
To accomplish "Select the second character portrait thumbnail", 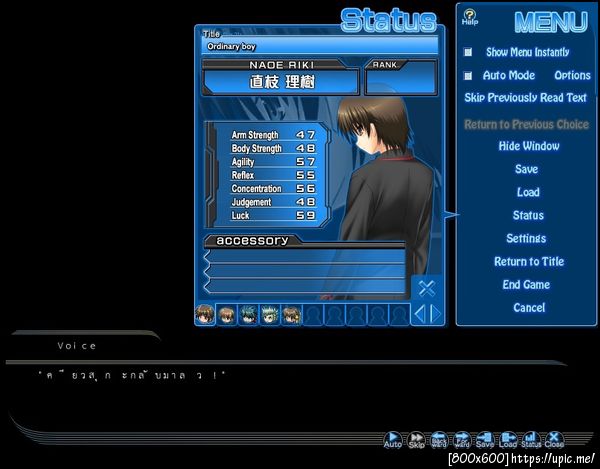I will pyautogui.click(x=227, y=315).
